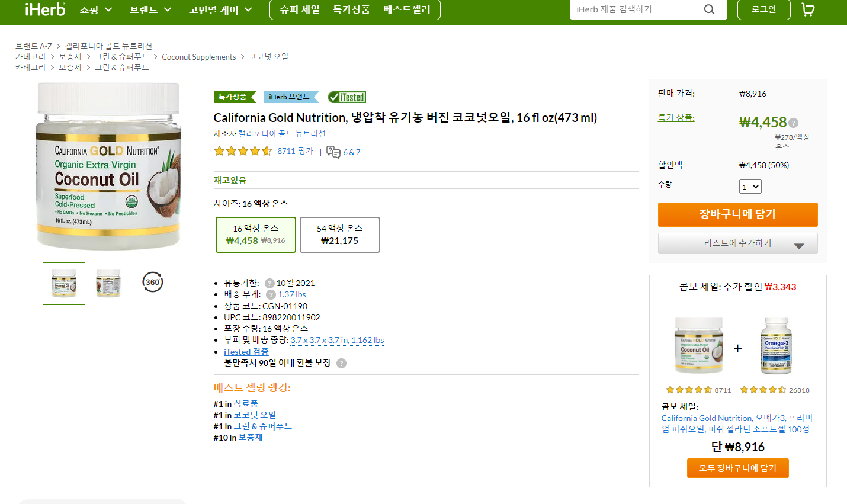Viewport: 847px width, 504px height.
Task: Expand the 고민별 케어 menu
Action: coord(220,9)
